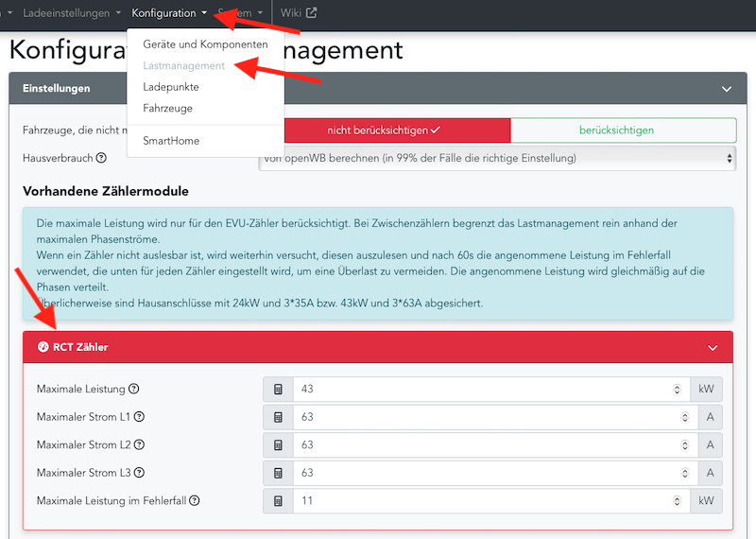Click help icon beside Maximale Leistung
Viewport: 756px width, 539px height.
pyautogui.click(x=134, y=389)
